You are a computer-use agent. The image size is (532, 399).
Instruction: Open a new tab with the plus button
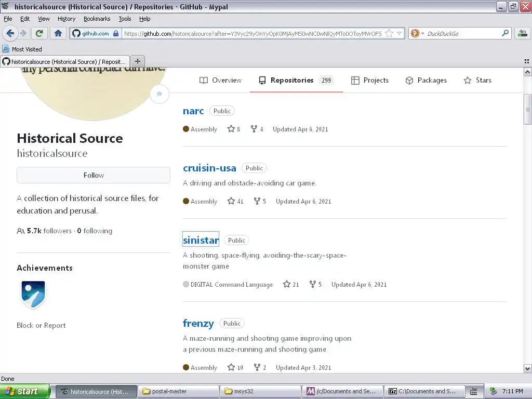pos(137,61)
